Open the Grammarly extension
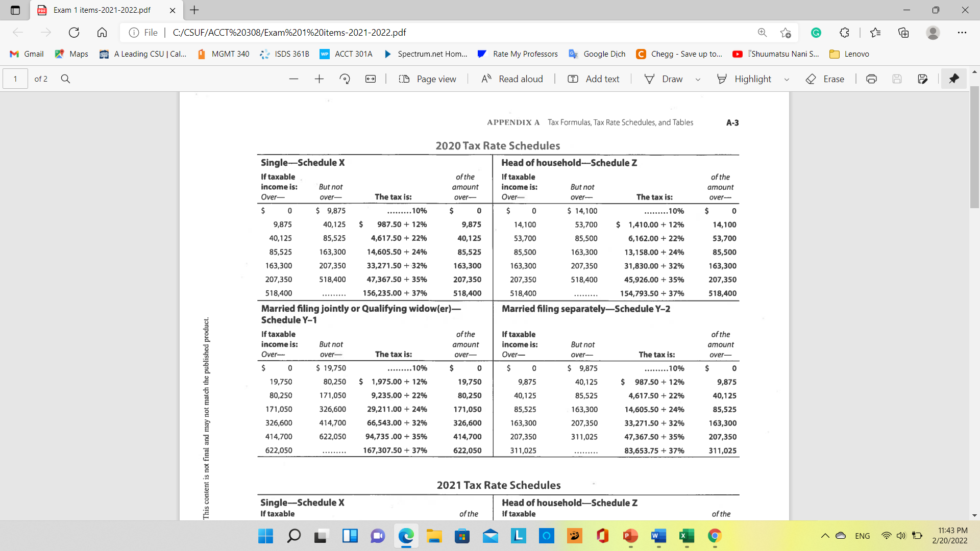980x551 pixels. click(816, 32)
